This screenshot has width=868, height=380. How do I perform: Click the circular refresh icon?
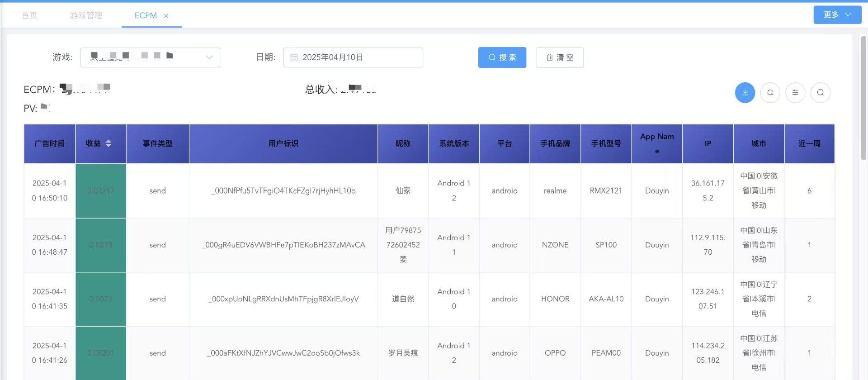[770, 93]
